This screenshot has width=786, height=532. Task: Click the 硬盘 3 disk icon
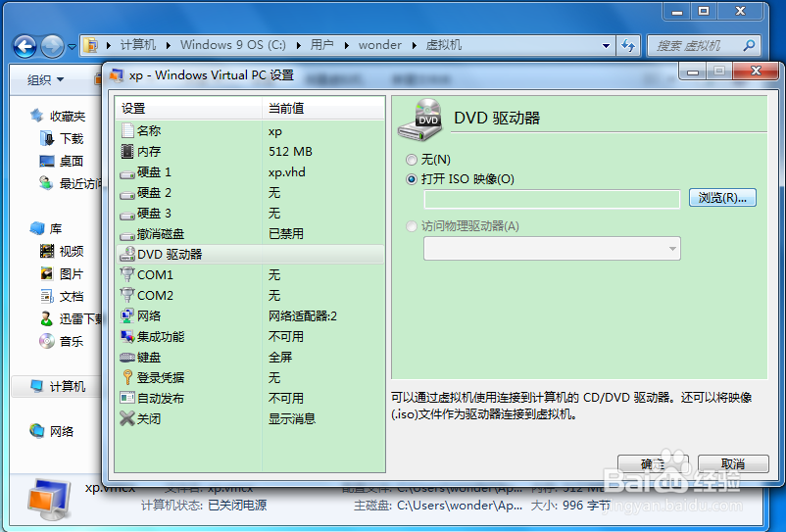(x=127, y=215)
